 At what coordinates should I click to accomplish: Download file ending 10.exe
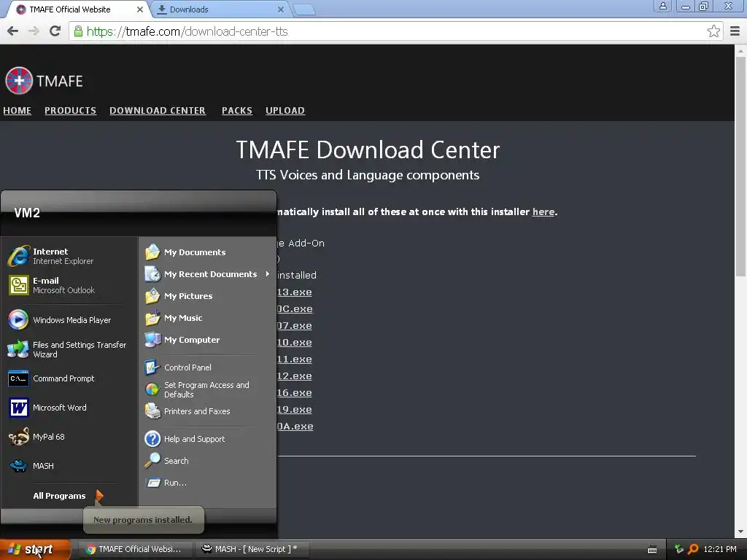pos(295,343)
